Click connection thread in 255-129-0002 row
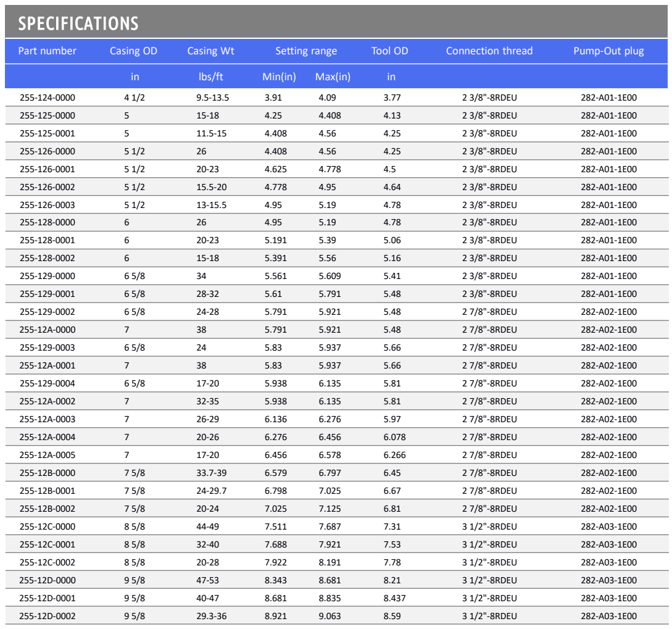 489,312
